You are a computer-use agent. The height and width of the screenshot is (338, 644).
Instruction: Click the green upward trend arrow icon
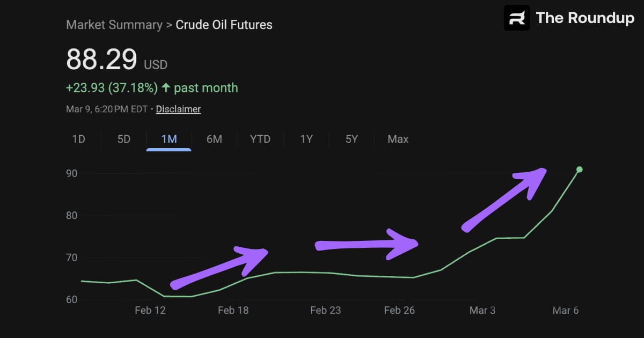pyautogui.click(x=166, y=87)
